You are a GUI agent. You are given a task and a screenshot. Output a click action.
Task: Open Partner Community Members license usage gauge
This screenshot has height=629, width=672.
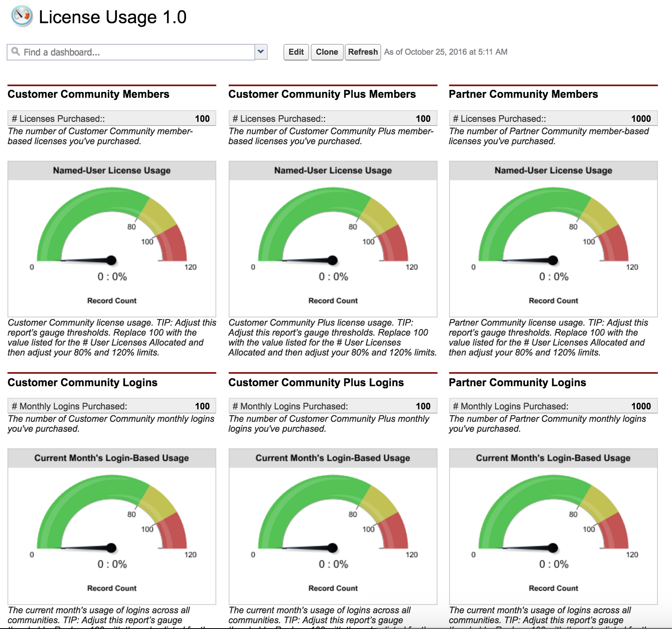point(553,240)
